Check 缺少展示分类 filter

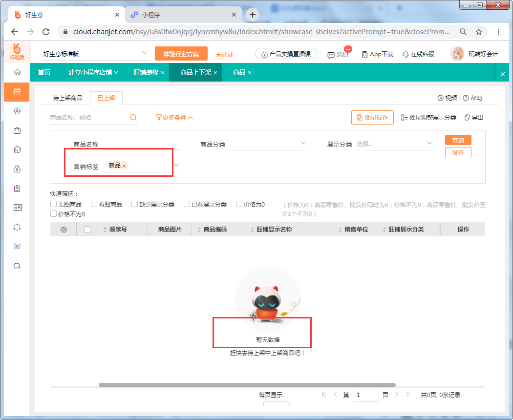point(134,204)
